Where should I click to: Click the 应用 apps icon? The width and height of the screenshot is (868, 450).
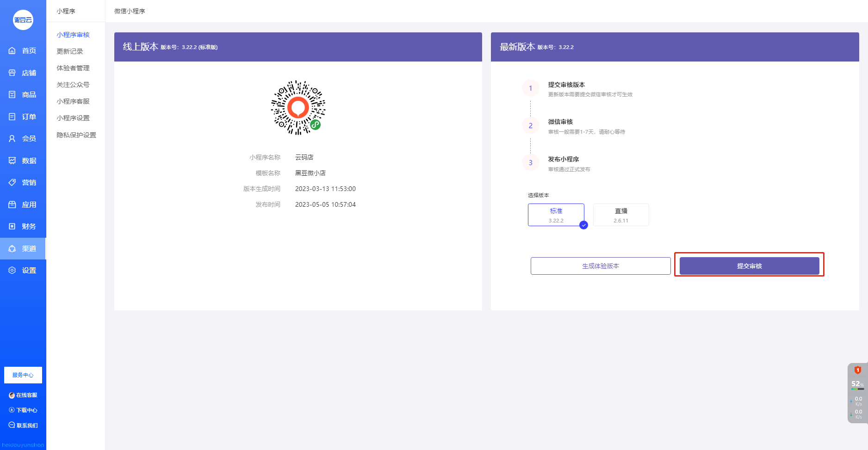pos(12,205)
